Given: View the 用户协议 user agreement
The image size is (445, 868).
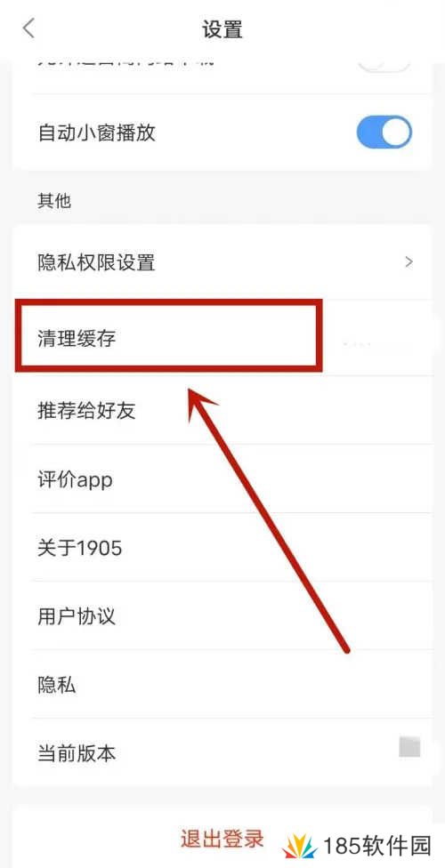Looking at the screenshot, I should tap(222, 616).
